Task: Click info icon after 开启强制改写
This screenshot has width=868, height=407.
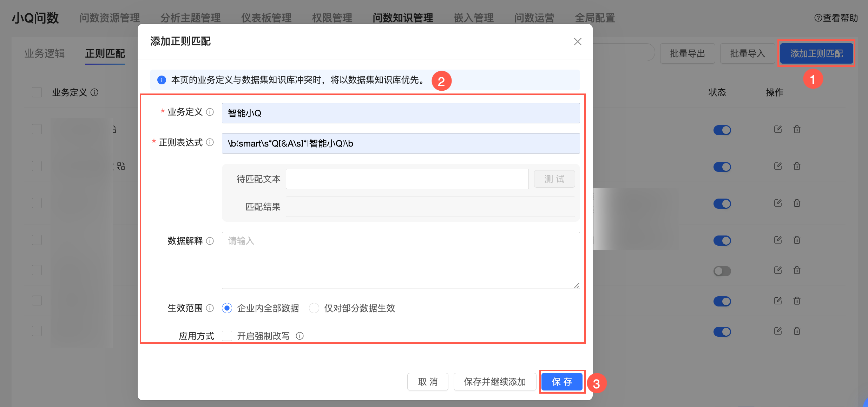Action: 300,336
